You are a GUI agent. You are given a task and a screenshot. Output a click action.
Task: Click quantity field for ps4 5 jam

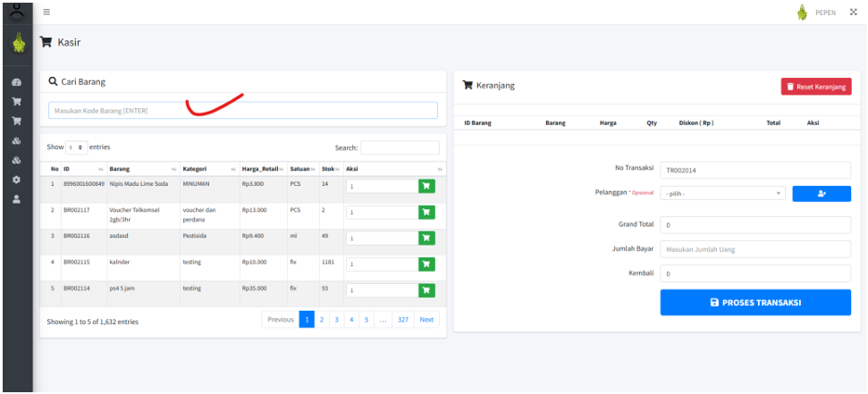[x=382, y=290]
